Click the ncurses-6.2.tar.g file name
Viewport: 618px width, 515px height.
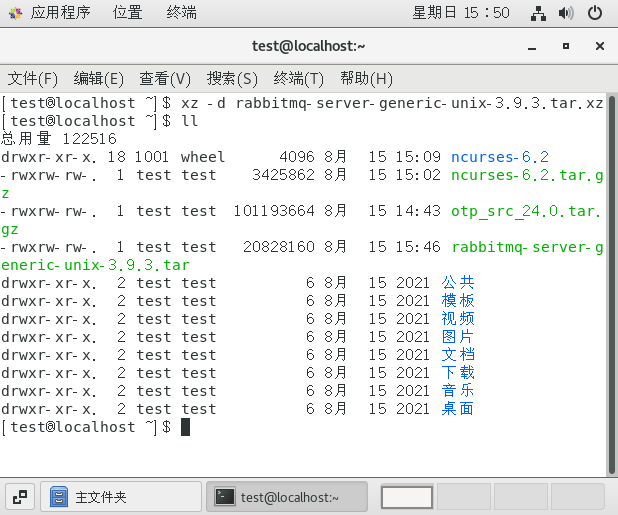tap(527, 175)
